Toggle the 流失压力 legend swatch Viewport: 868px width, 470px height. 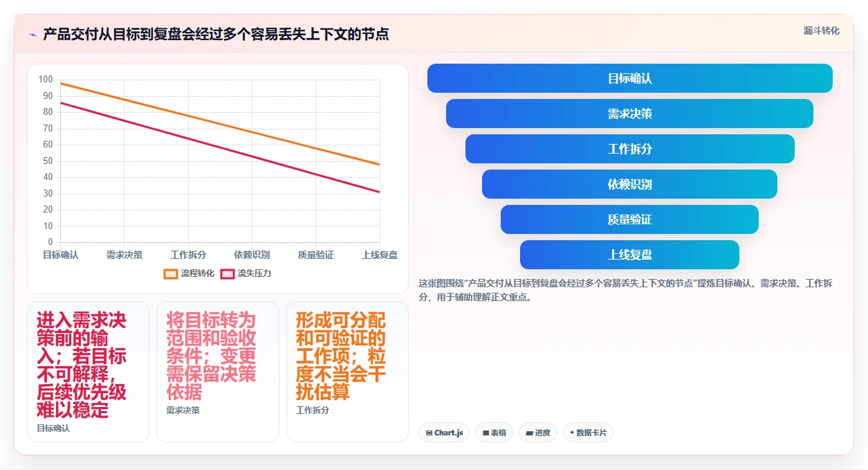(228, 273)
